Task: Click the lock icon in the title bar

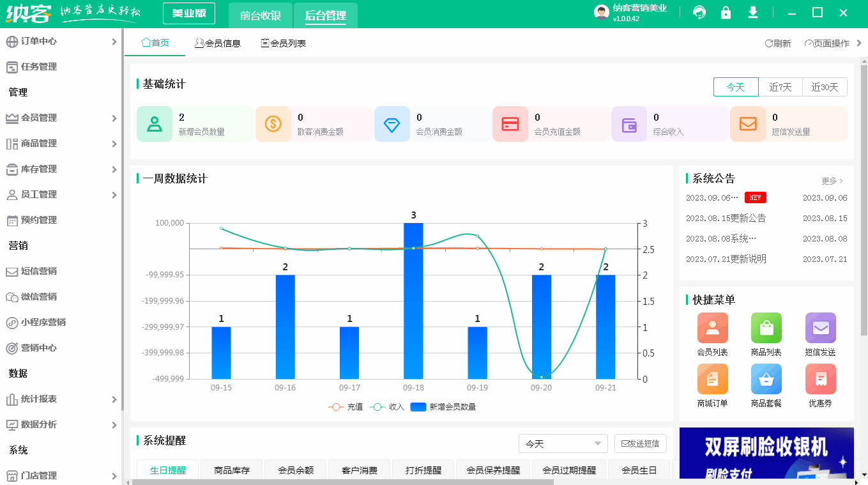Action: pos(726,12)
